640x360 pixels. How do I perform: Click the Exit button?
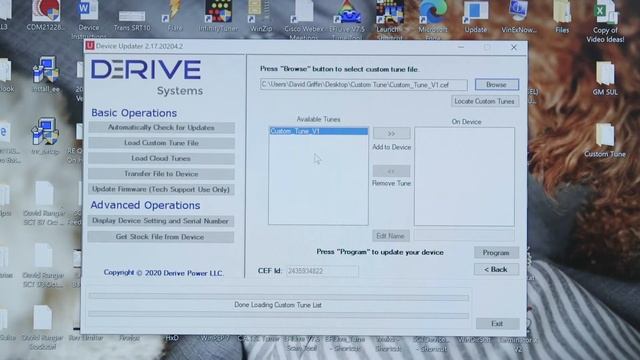497,324
